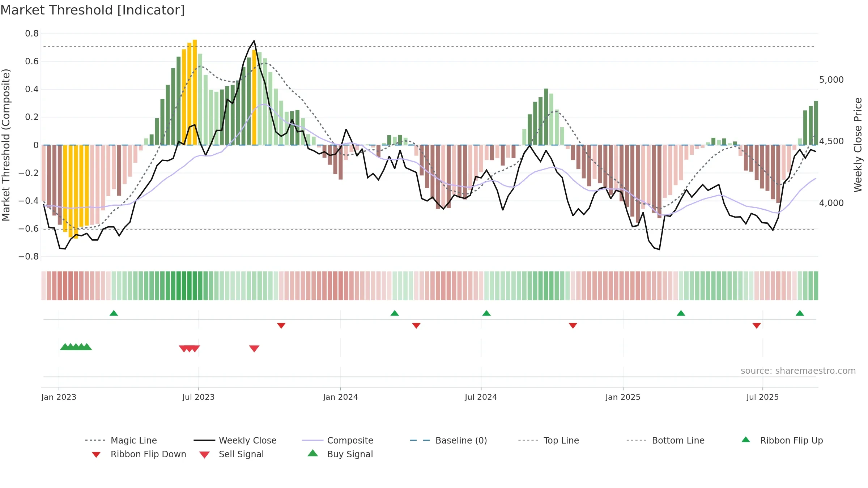Image resolution: width=868 pixels, height=488 pixels.
Task: Click the lone sell signal marker near September 2023
Action: (x=254, y=348)
